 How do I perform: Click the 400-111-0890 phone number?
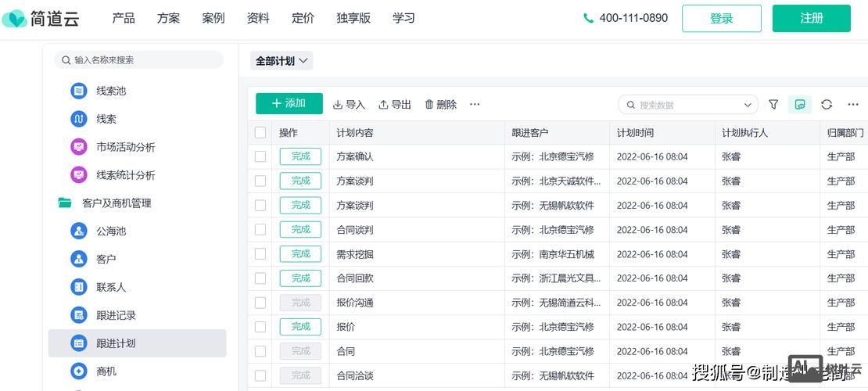(633, 18)
